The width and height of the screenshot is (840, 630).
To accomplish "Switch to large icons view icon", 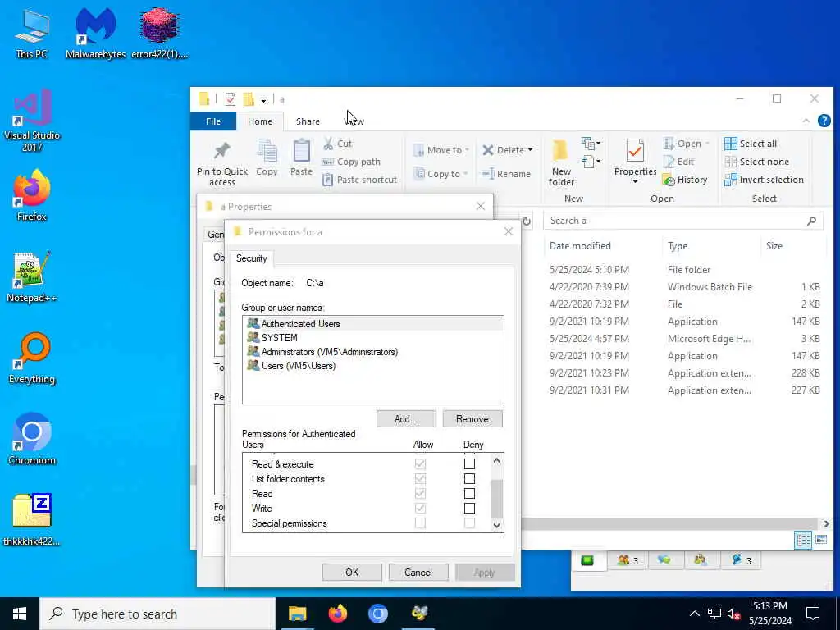I will pos(821,540).
